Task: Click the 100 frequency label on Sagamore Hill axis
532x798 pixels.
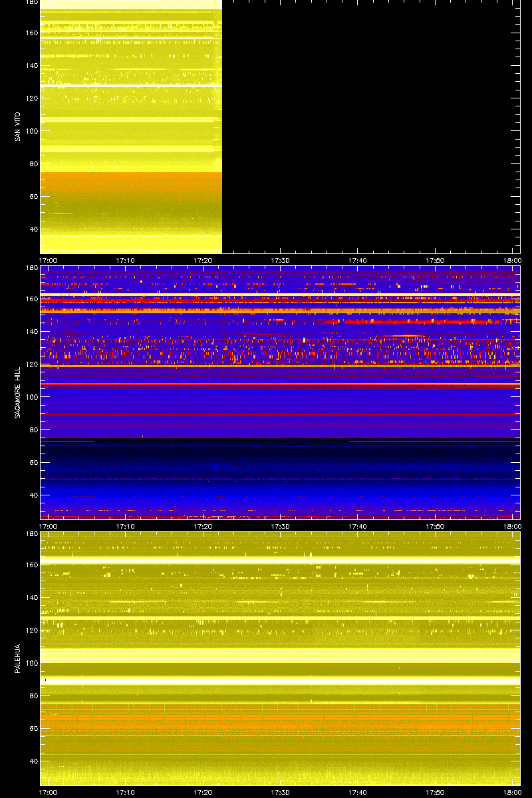Action: tap(32, 397)
